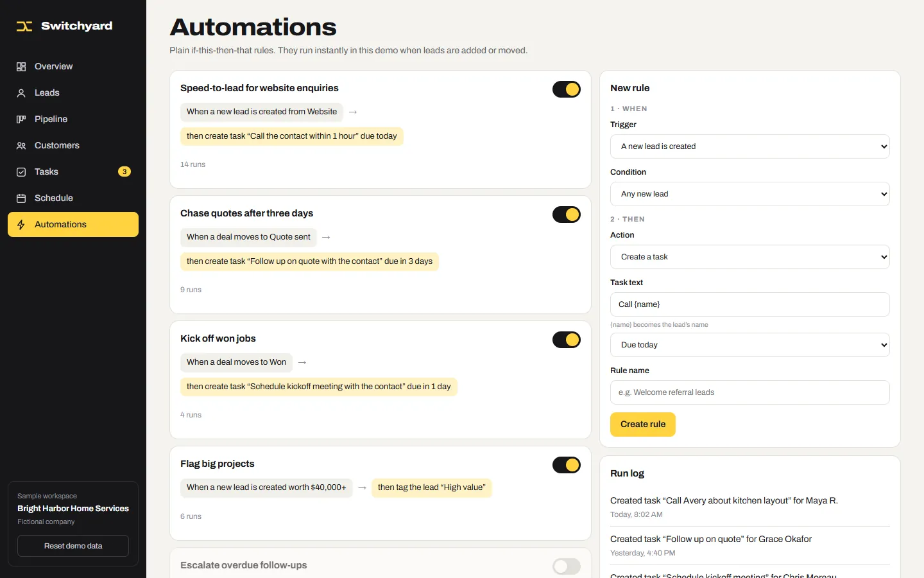Go to Overview in the sidebar
The width and height of the screenshot is (924, 578).
click(73, 67)
